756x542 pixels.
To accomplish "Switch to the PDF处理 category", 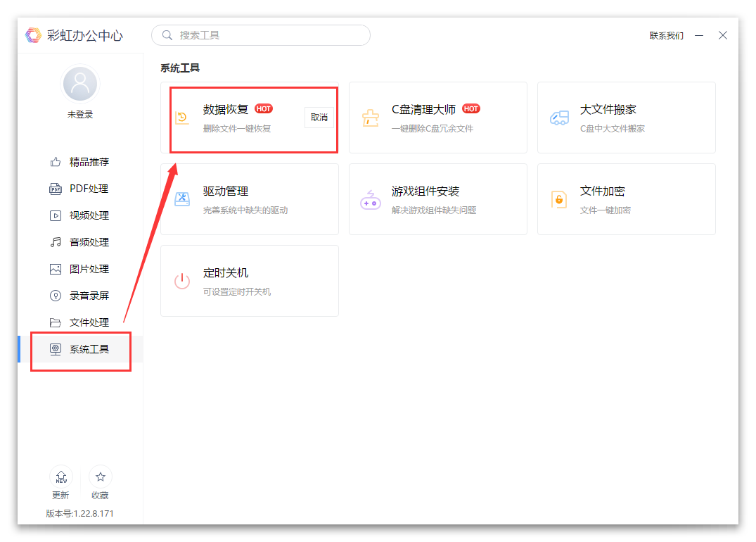I will tap(80, 189).
